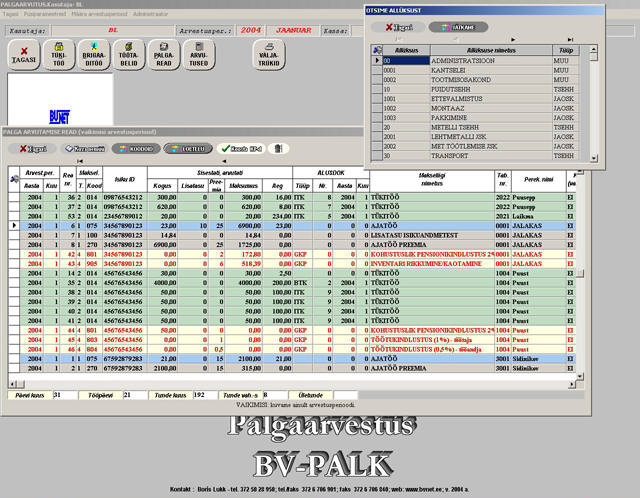Click the Tüüp column header in allüksus dialog

click(566, 50)
